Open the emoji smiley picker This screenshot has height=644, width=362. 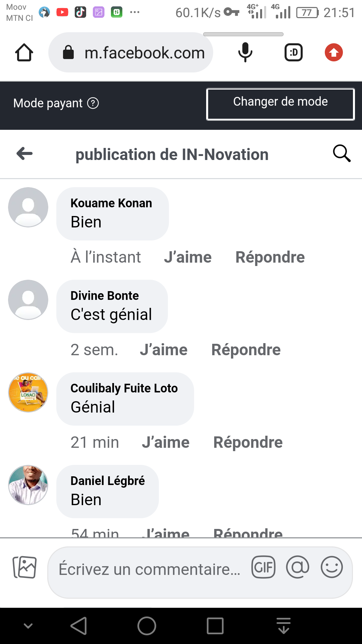pyautogui.click(x=331, y=567)
